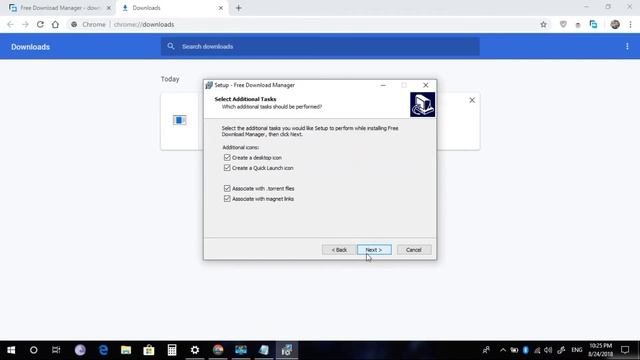The image size is (640, 360).
Task: Go to Chrome home page
Action: point(55,24)
